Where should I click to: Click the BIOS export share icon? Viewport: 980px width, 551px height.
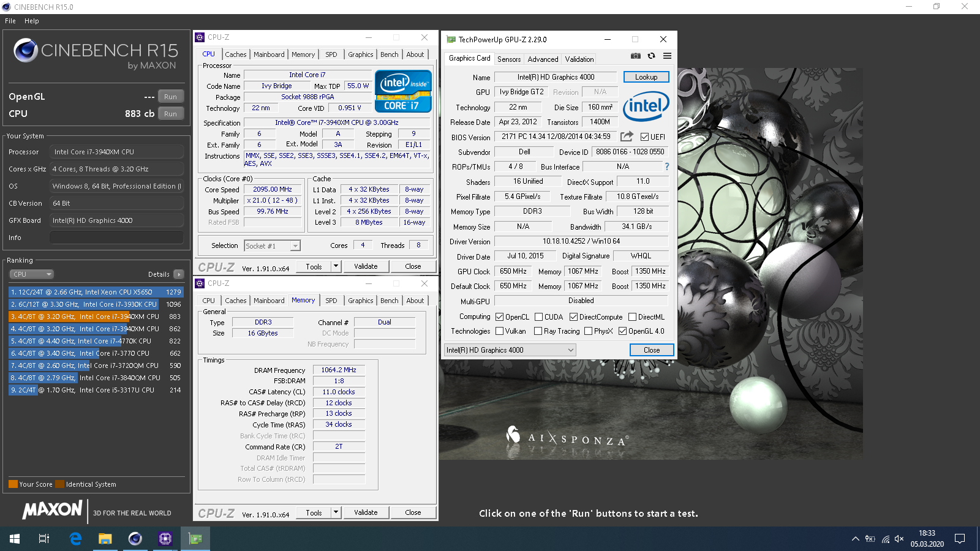[x=627, y=137]
